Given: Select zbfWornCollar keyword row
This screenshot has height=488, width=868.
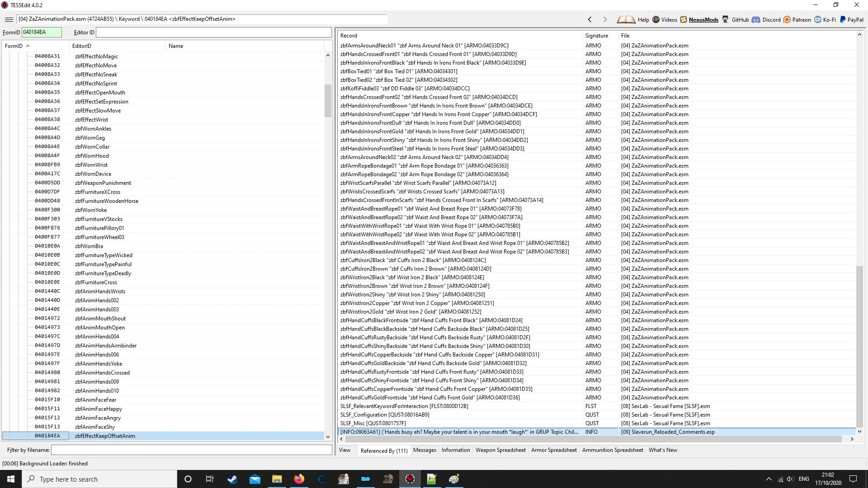Looking at the screenshot, I should pyautogui.click(x=163, y=146).
